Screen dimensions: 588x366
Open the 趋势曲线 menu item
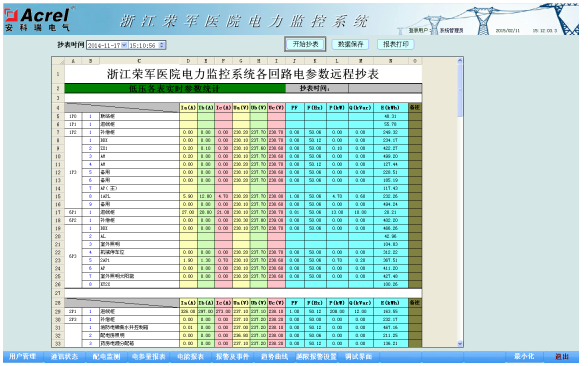(274, 357)
